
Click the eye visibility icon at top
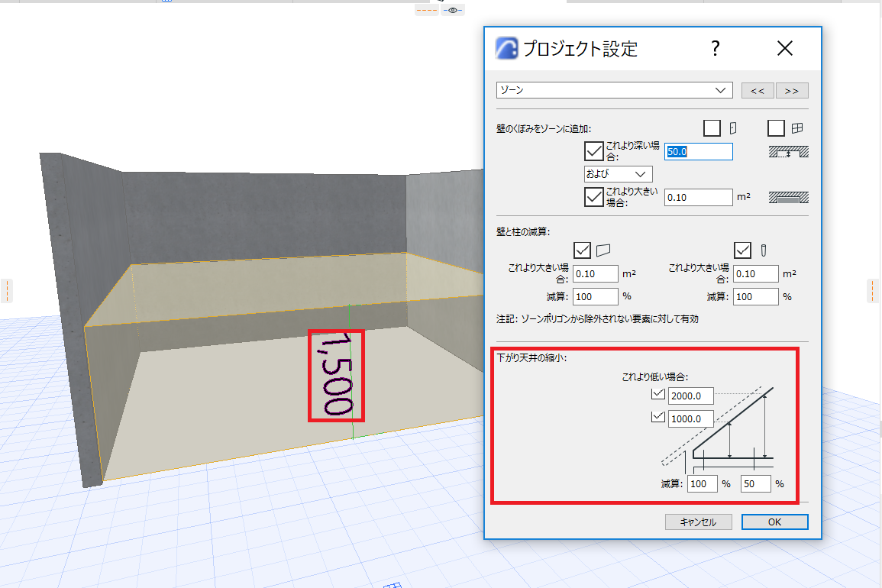pos(453,10)
